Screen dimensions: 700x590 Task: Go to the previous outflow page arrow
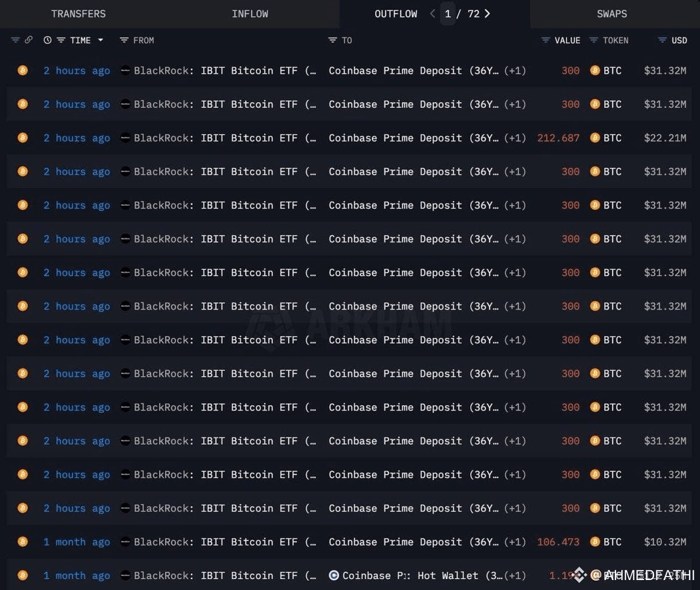432,13
